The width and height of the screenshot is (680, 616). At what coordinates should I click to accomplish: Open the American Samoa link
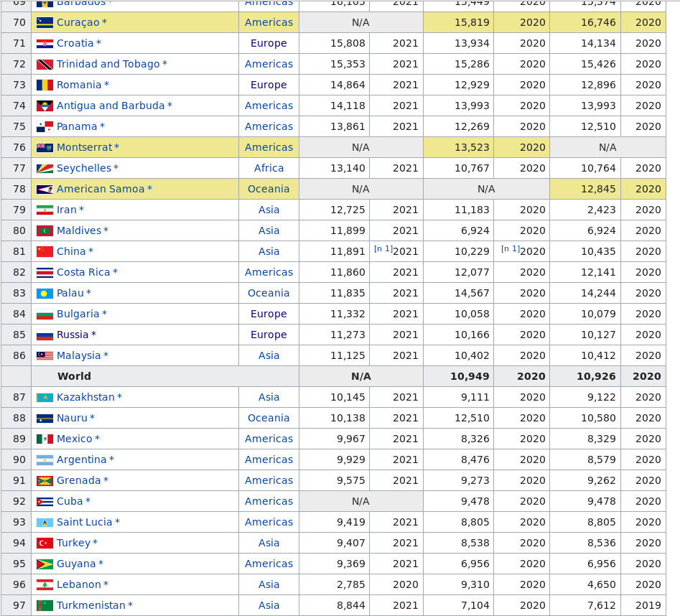(x=101, y=189)
